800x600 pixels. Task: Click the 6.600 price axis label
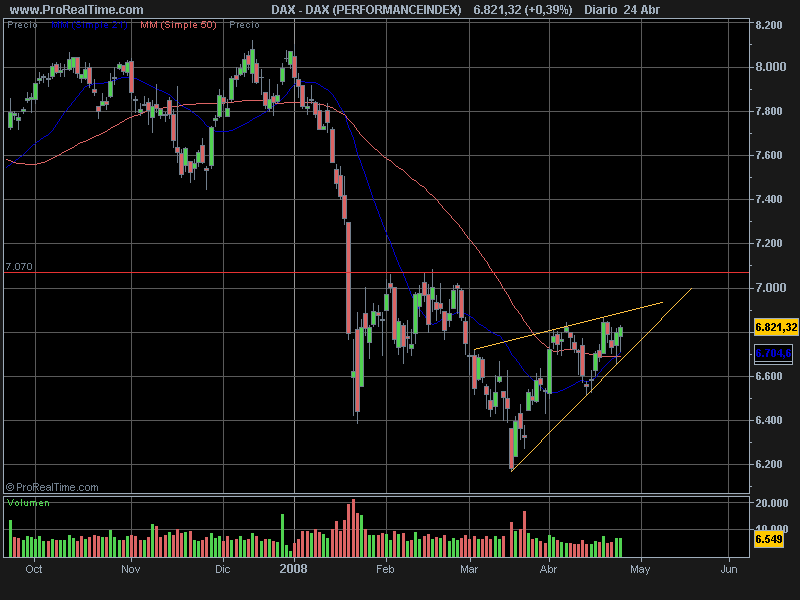tap(769, 376)
